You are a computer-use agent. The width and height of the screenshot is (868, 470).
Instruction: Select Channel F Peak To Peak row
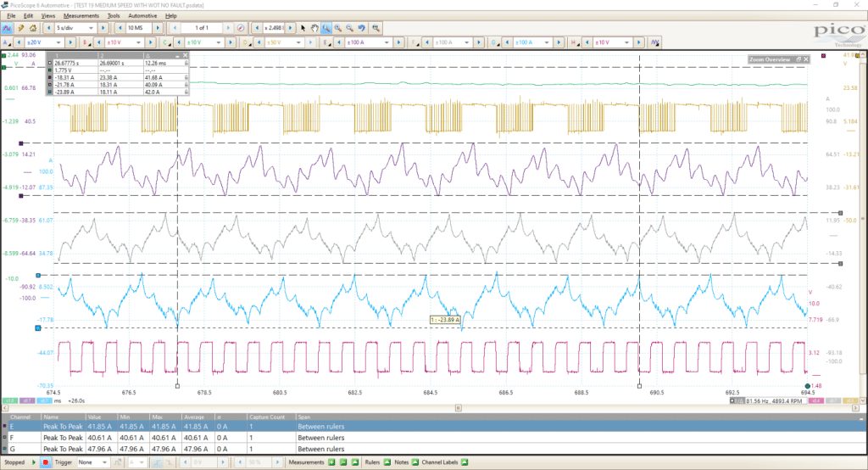434,438
